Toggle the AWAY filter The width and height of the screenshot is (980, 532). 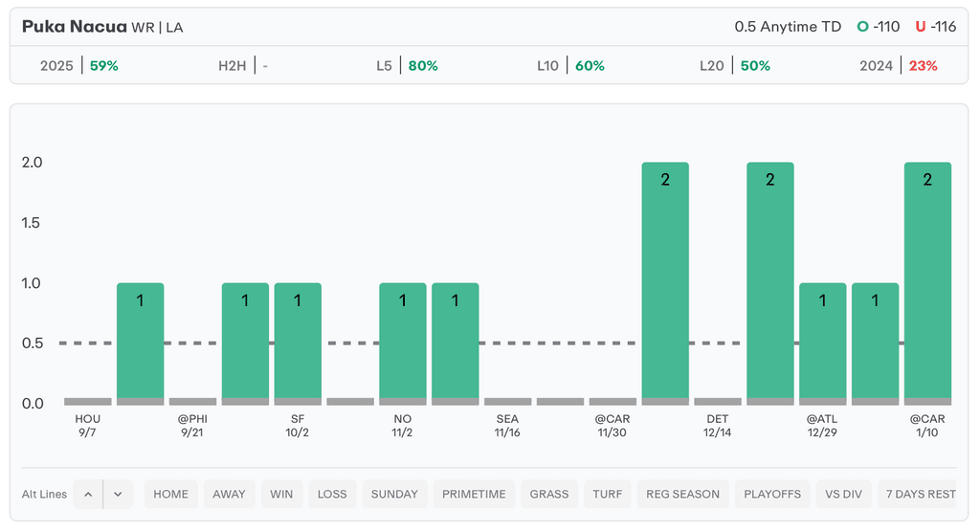(229, 494)
